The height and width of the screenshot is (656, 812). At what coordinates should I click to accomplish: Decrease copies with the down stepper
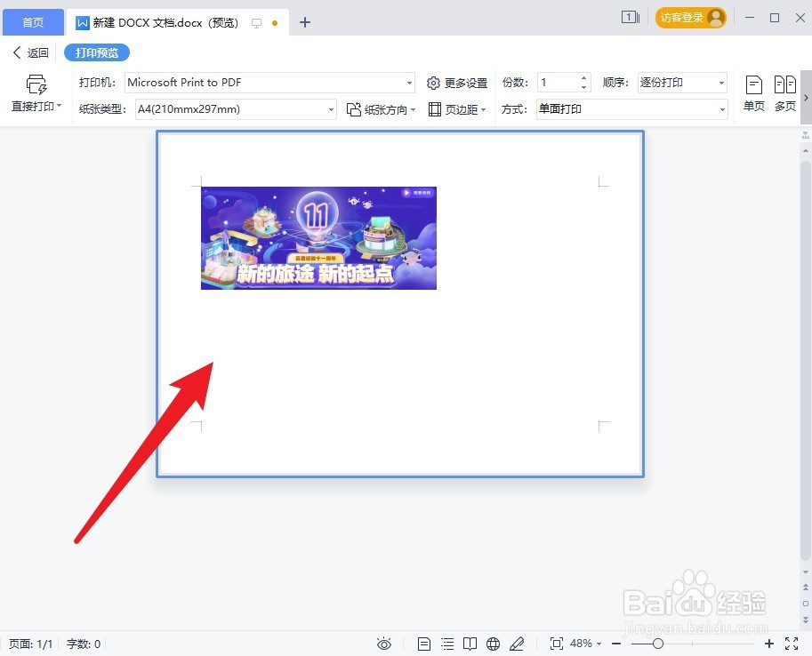(583, 87)
